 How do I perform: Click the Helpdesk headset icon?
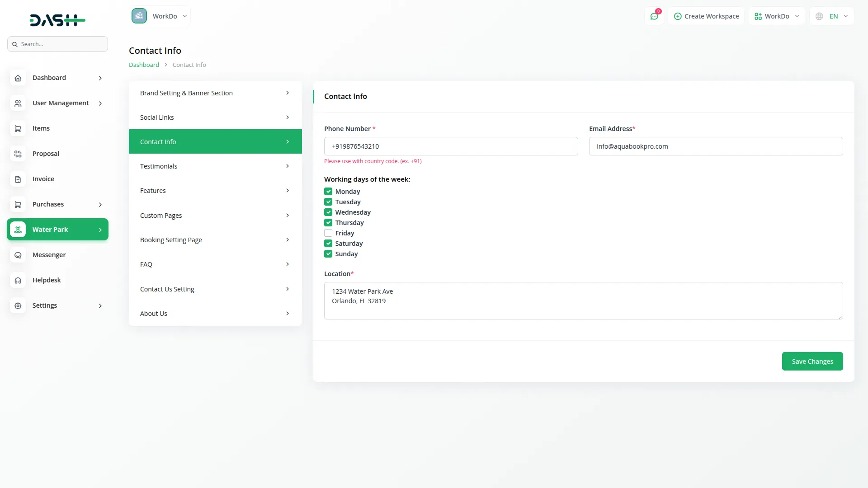click(x=18, y=281)
